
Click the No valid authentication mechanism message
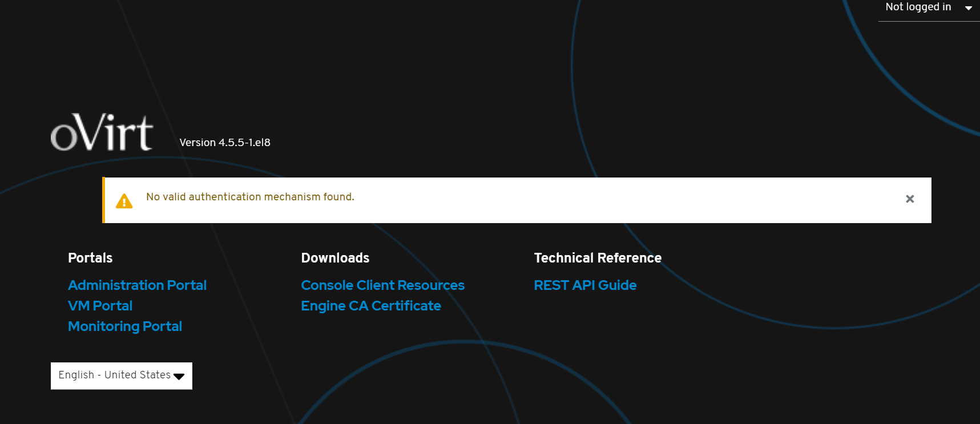[250, 197]
